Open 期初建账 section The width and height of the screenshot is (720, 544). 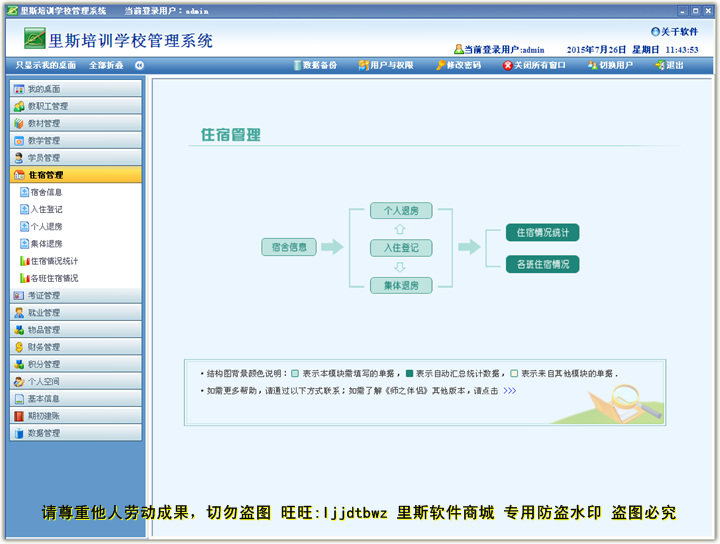pos(76,416)
